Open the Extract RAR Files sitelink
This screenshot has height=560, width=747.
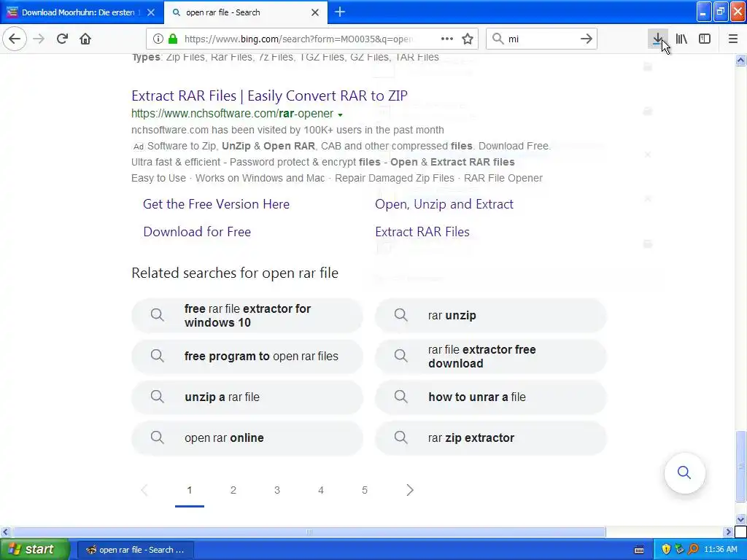[x=422, y=232]
